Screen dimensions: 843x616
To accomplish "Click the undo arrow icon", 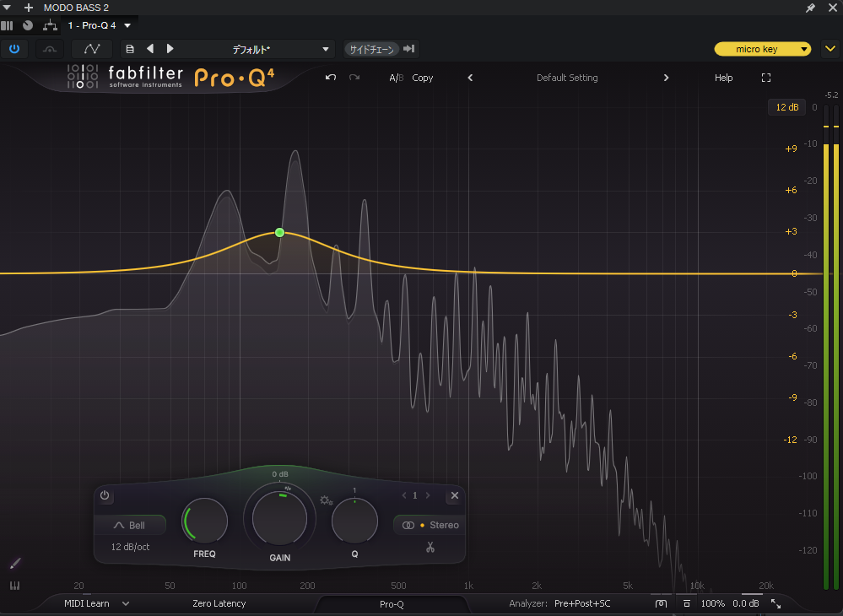I will pos(331,78).
